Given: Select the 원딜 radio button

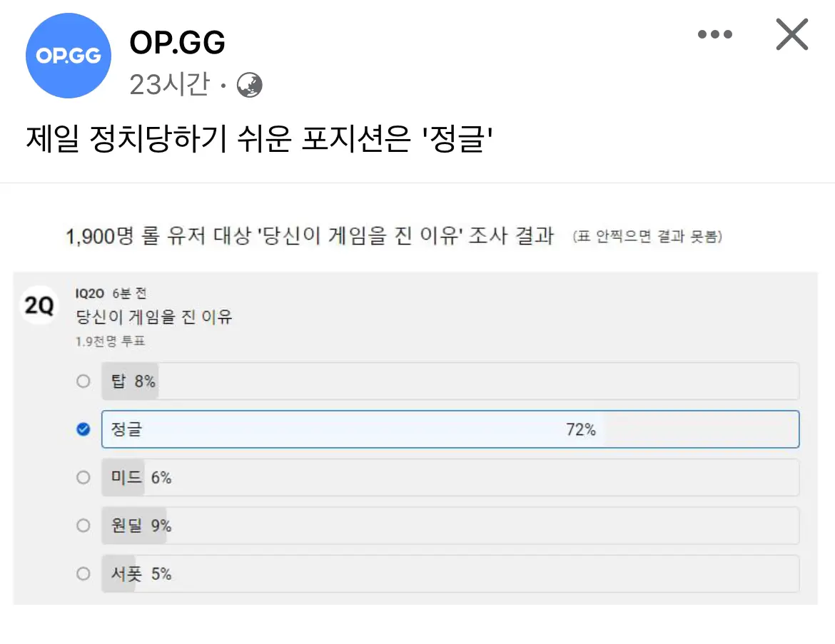Looking at the screenshot, I should [x=83, y=526].
